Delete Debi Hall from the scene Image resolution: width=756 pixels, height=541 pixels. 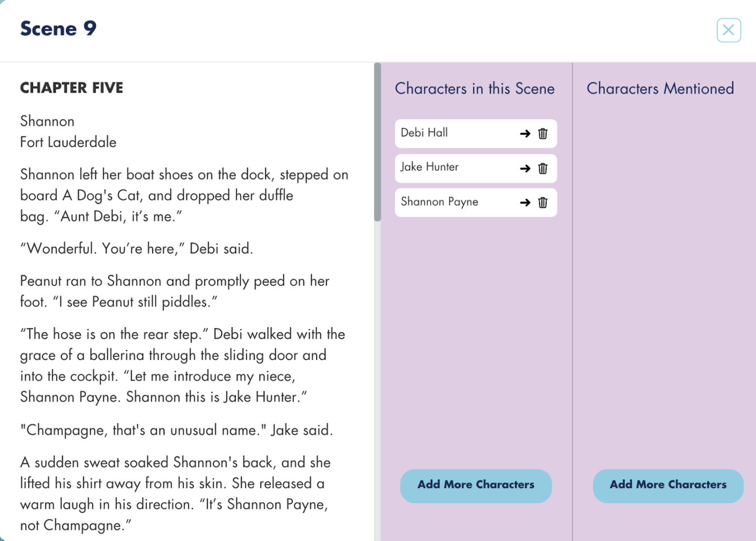pyautogui.click(x=543, y=133)
